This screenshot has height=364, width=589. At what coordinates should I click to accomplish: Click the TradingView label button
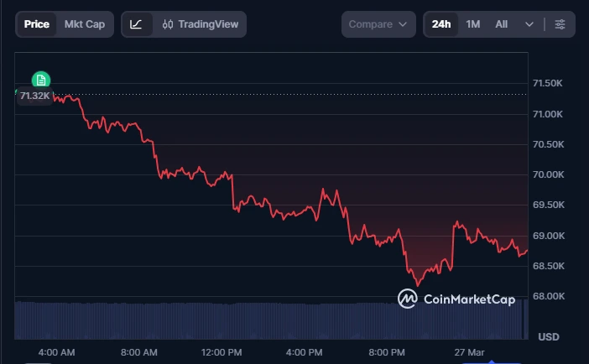pos(207,24)
